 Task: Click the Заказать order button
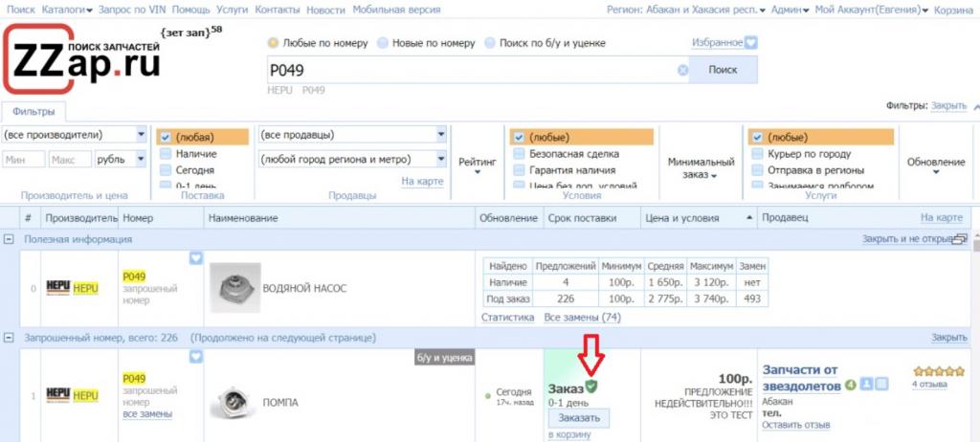tap(578, 418)
